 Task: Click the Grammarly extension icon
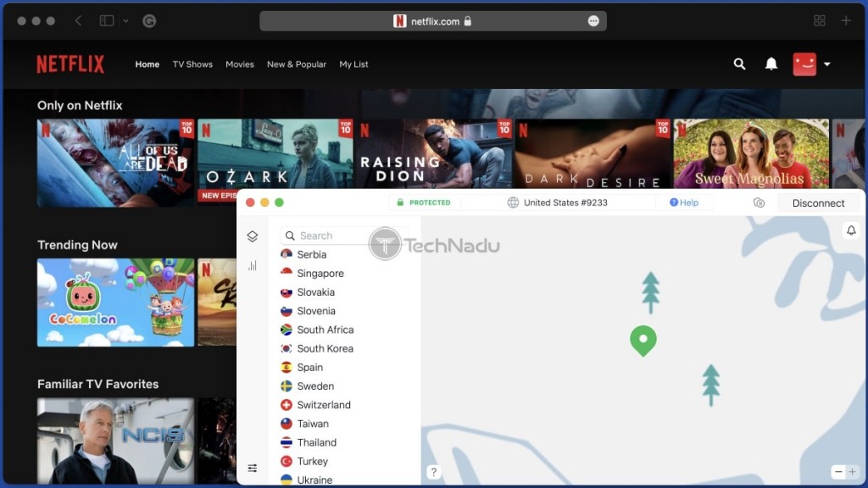pyautogui.click(x=149, y=21)
